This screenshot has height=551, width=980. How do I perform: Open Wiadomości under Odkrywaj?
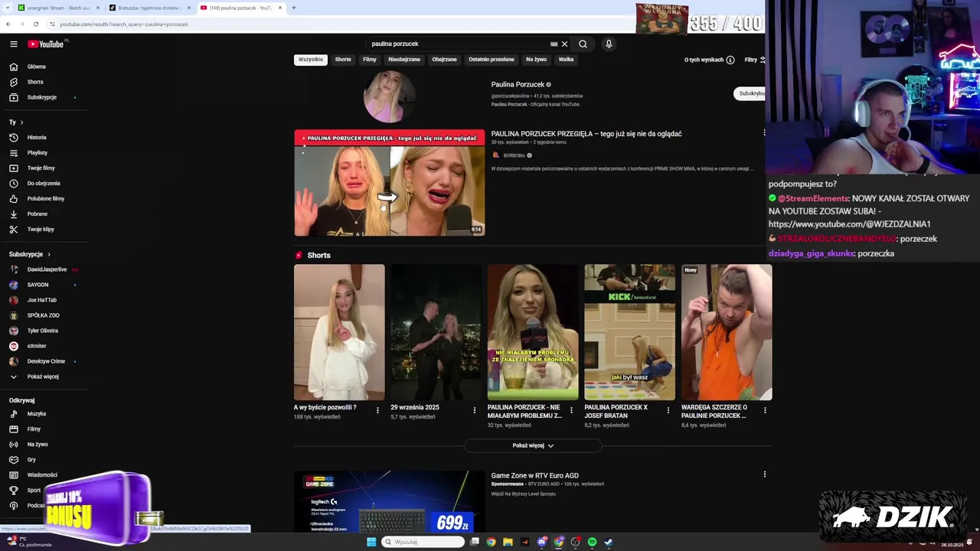tap(42, 475)
